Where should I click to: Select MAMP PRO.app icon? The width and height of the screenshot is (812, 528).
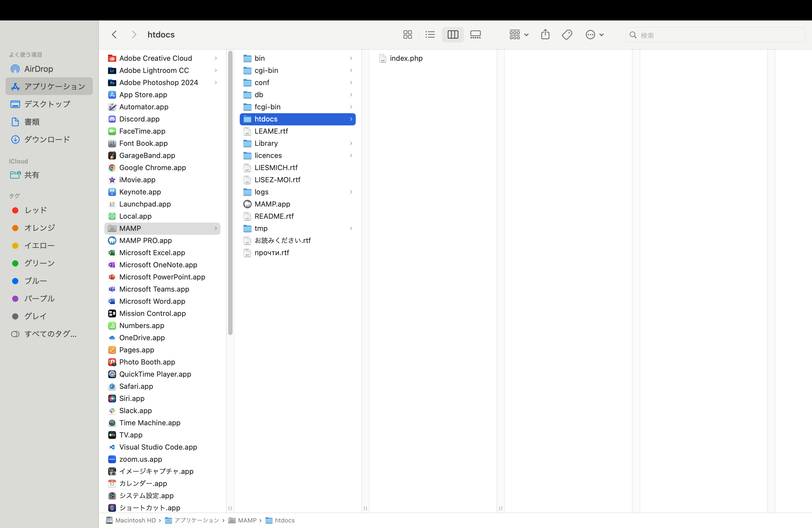point(112,241)
